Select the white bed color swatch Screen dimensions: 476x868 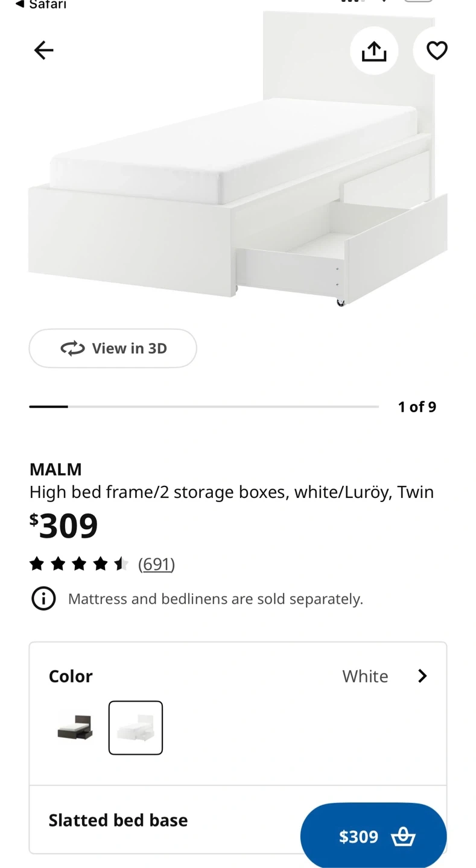tap(136, 728)
